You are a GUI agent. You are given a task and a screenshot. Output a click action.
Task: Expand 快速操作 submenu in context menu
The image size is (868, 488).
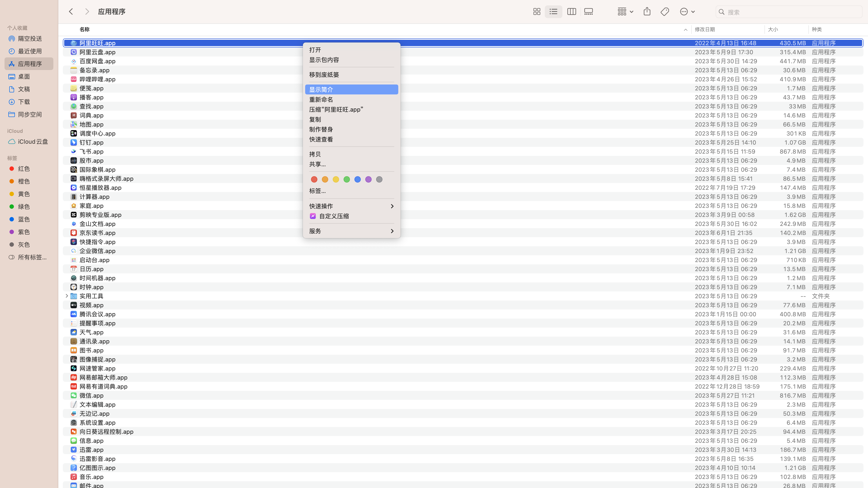[x=351, y=206]
